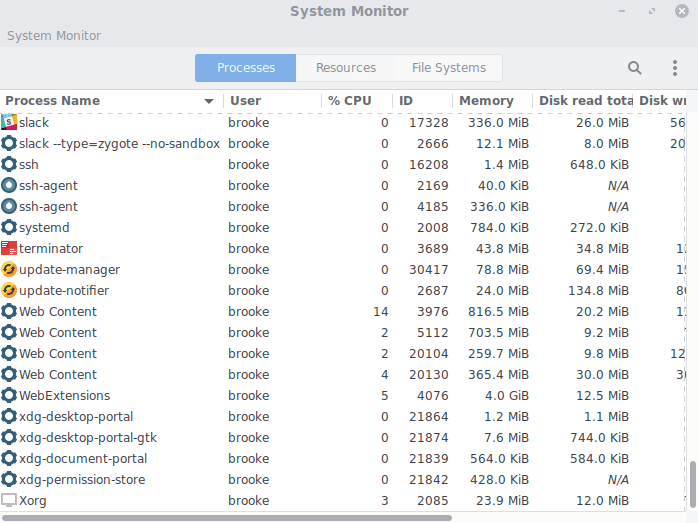
Task: Click icon of Web Content ID 3976
Action: pyautogui.click(x=9, y=311)
